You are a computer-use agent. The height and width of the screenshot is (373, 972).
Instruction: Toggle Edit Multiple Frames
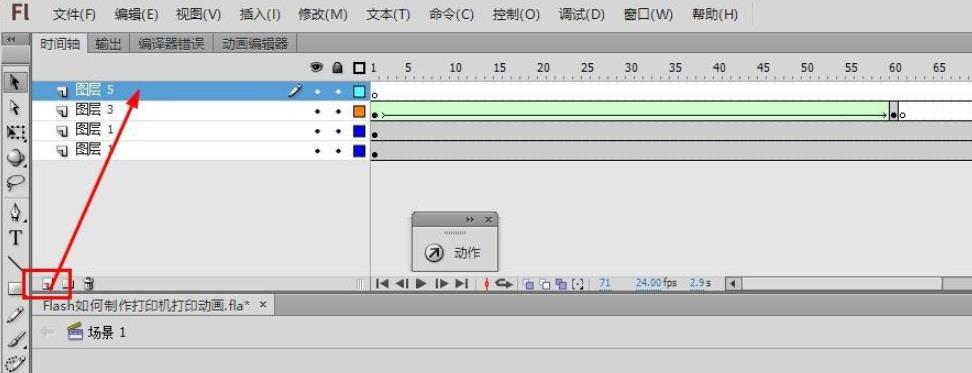coord(562,284)
